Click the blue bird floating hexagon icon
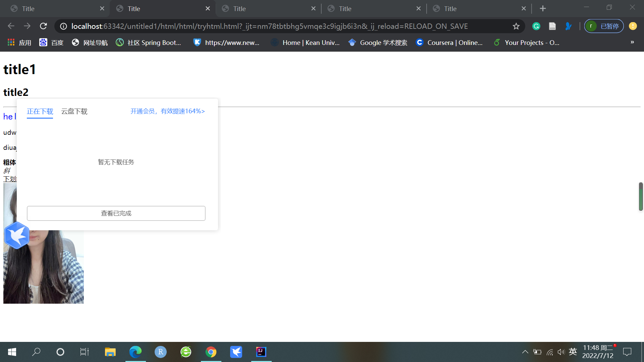The width and height of the screenshot is (644, 362). pyautogui.click(x=17, y=235)
